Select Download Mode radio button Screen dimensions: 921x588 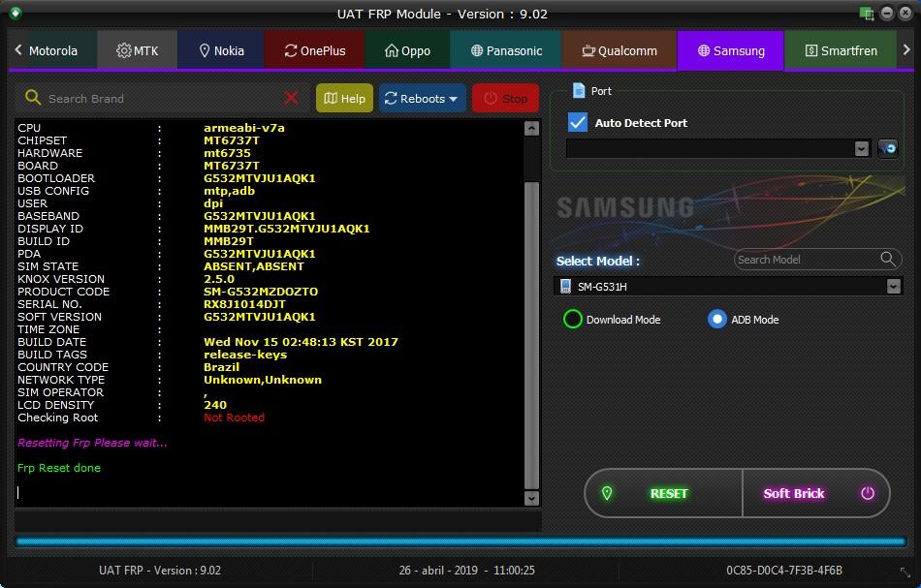pyautogui.click(x=573, y=320)
